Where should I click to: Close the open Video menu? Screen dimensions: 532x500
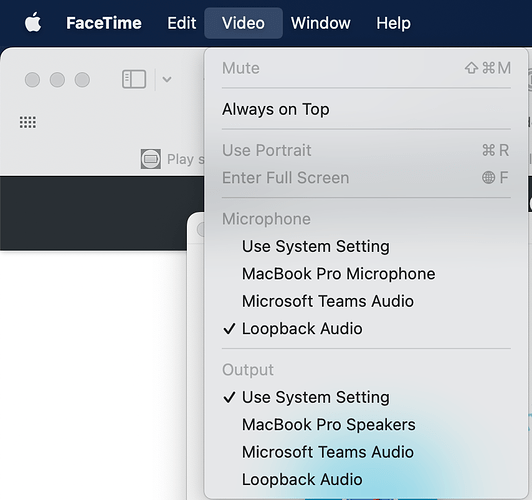click(243, 23)
